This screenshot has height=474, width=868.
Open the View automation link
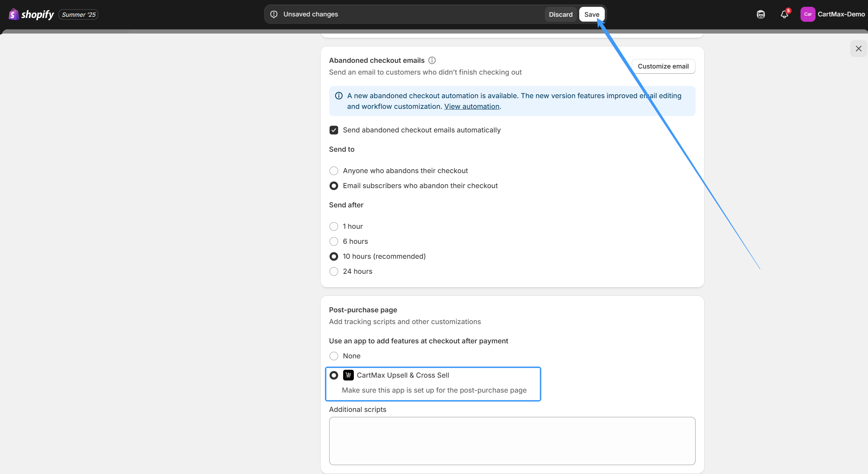[x=472, y=106]
